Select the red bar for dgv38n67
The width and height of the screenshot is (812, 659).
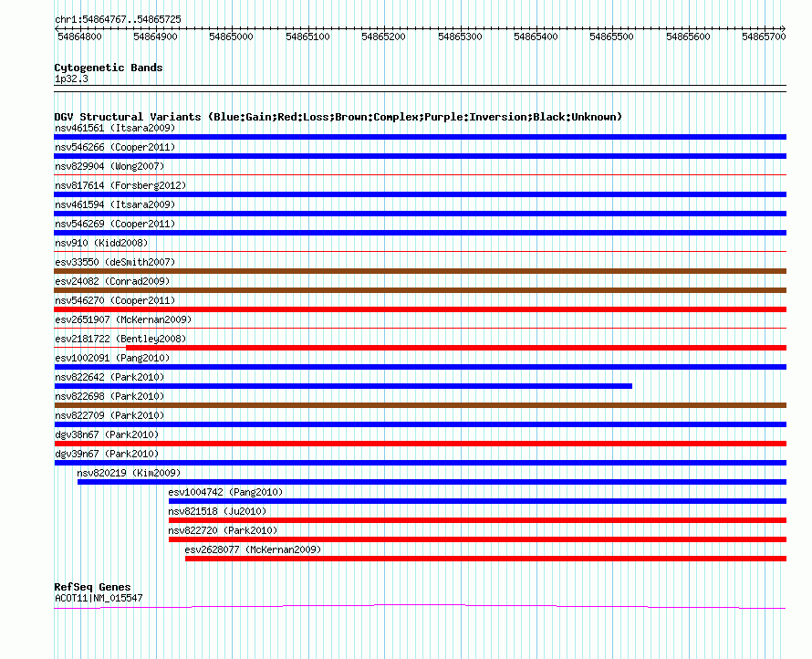coord(420,444)
